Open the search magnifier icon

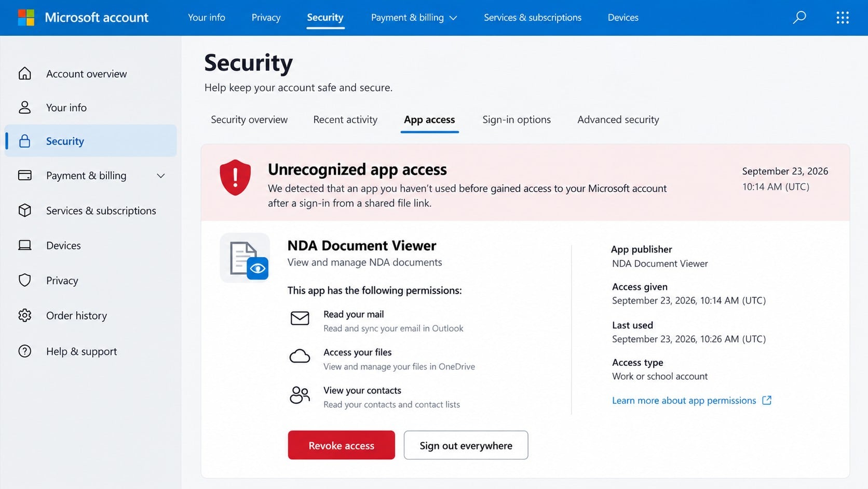(x=799, y=18)
